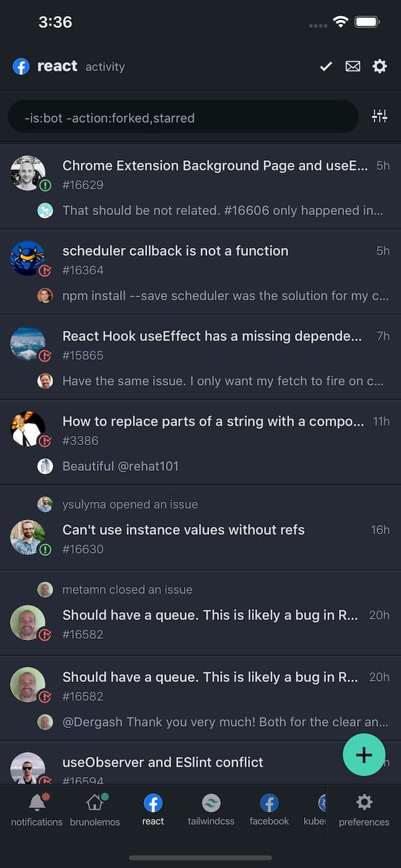401x868 pixels.
Task: Add a new column with the green plus button
Action: click(364, 754)
